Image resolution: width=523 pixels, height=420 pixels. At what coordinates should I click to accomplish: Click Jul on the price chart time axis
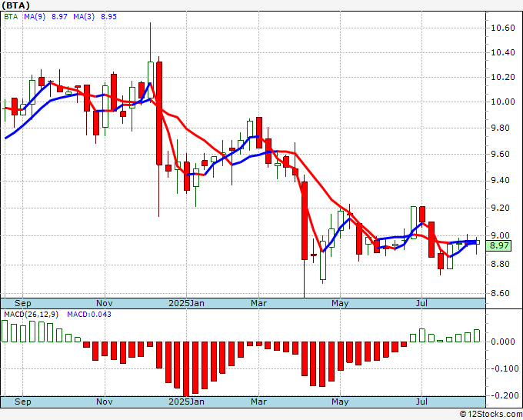(x=422, y=303)
